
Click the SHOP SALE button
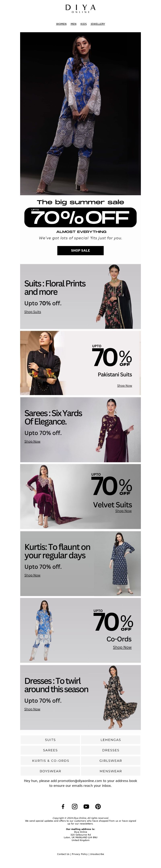click(80, 250)
